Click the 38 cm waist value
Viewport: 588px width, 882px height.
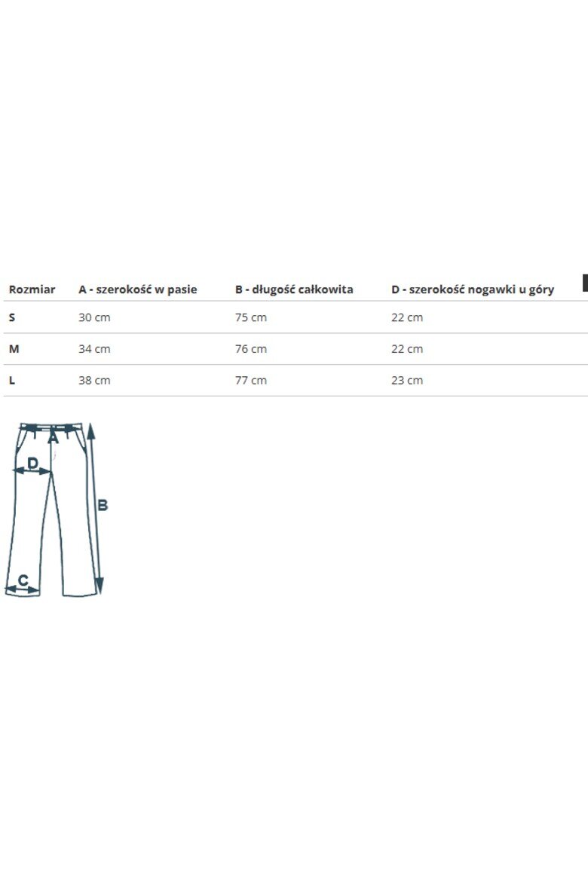tap(94, 380)
